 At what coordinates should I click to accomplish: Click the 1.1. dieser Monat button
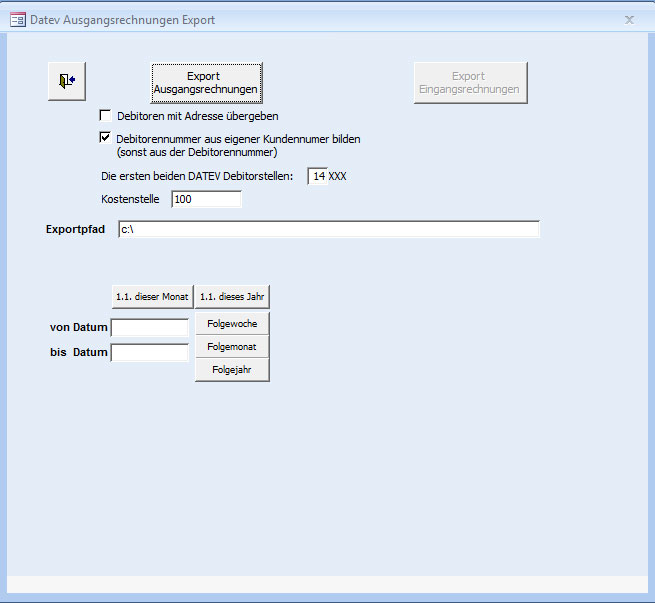click(152, 297)
